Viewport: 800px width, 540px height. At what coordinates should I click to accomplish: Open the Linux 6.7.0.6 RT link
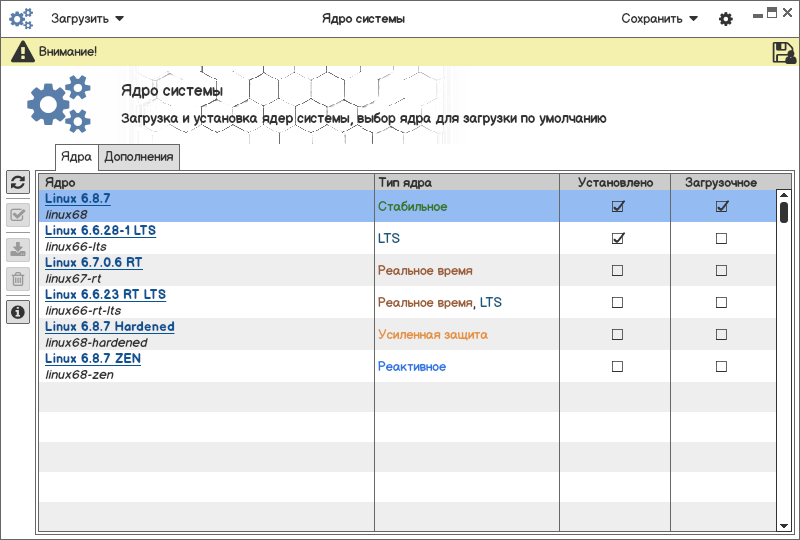94,263
